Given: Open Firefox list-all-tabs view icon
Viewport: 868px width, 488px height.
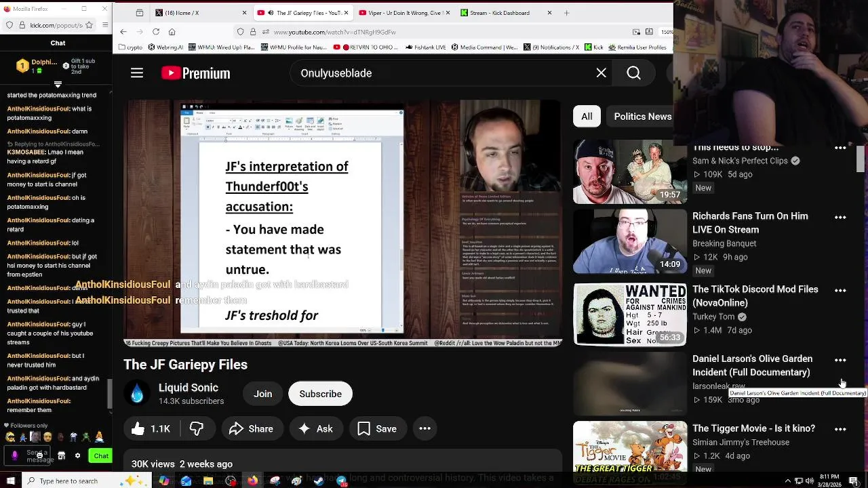Looking at the screenshot, I should (x=140, y=13).
